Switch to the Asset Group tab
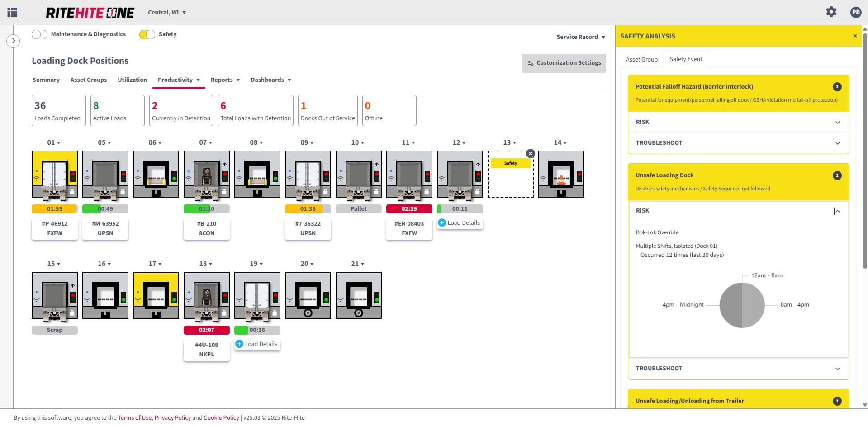Viewport: 868px width, 426px height. (x=641, y=59)
